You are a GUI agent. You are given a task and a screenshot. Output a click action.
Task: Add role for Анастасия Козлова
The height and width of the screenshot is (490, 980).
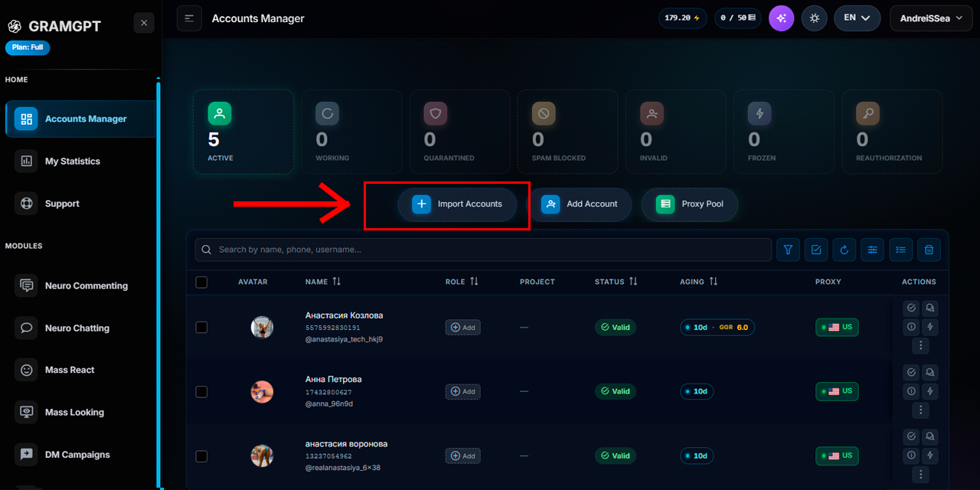tap(463, 327)
